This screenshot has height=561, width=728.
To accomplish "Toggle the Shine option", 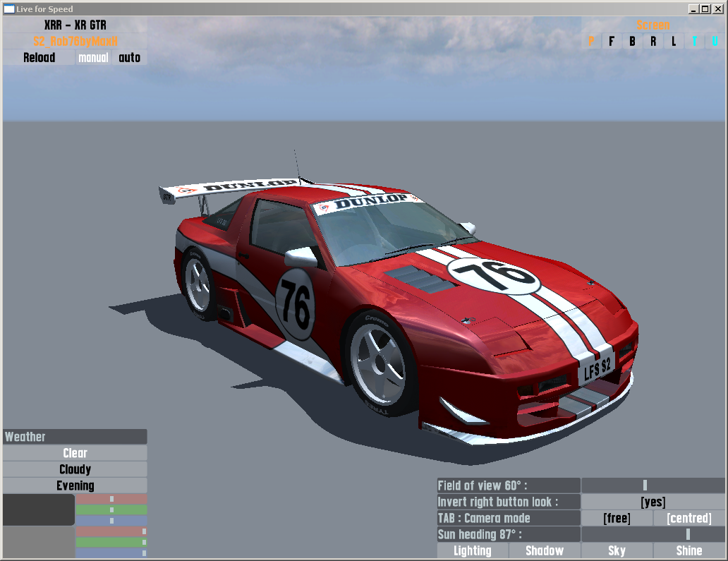I will click(689, 550).
